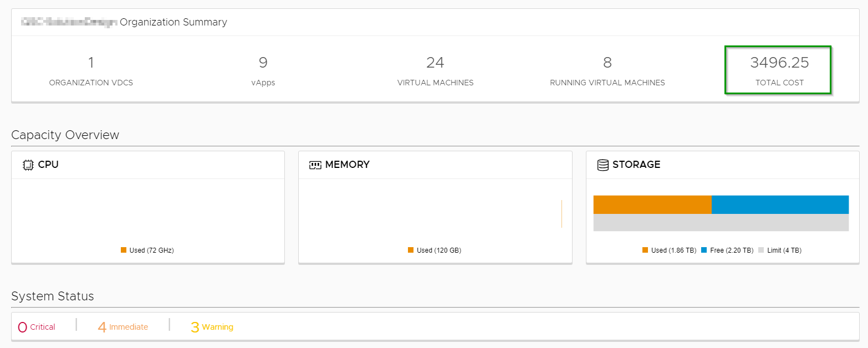868x348 pixels.
Task: Open the Critical alerts count
Action: point(37,327)
